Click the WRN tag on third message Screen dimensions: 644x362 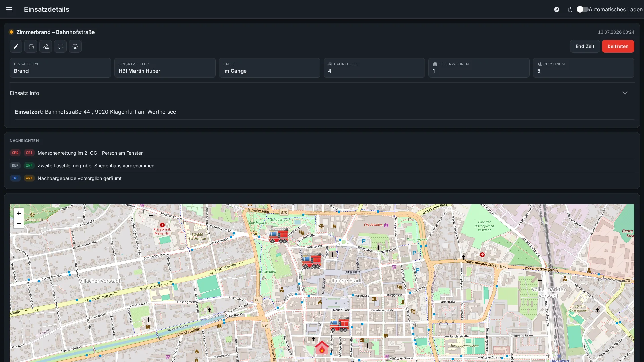(x=29, y=178)
